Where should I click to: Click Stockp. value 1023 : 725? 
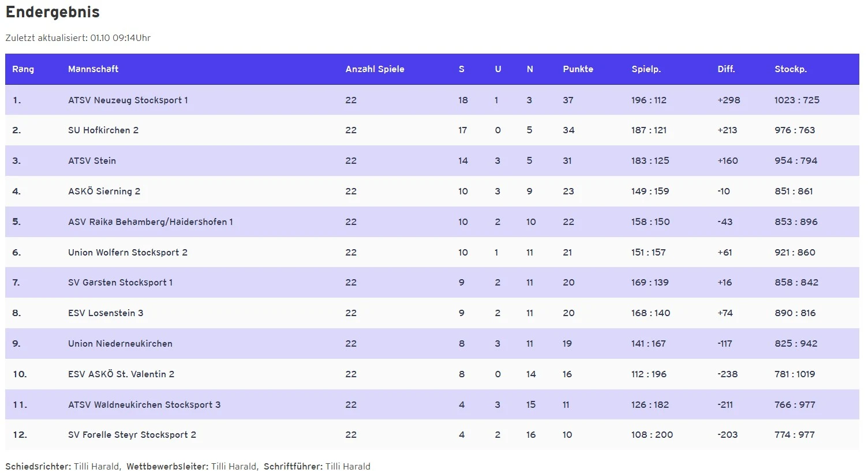(797, 100)
